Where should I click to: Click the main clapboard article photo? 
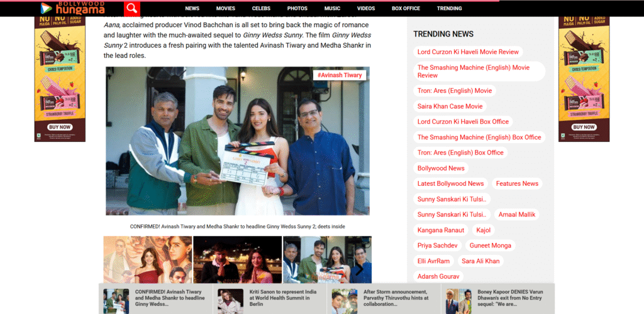tap(237, 141)
